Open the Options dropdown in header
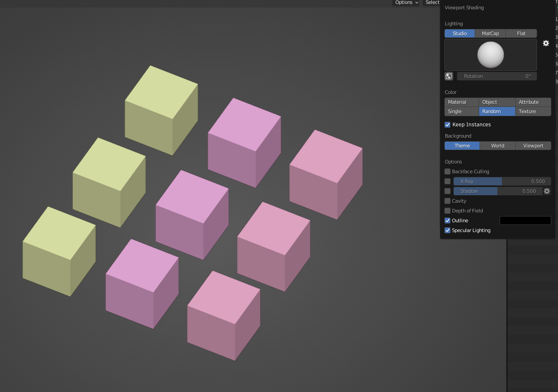558x392 pixels. pyautogui.click(x=406, y=3)
